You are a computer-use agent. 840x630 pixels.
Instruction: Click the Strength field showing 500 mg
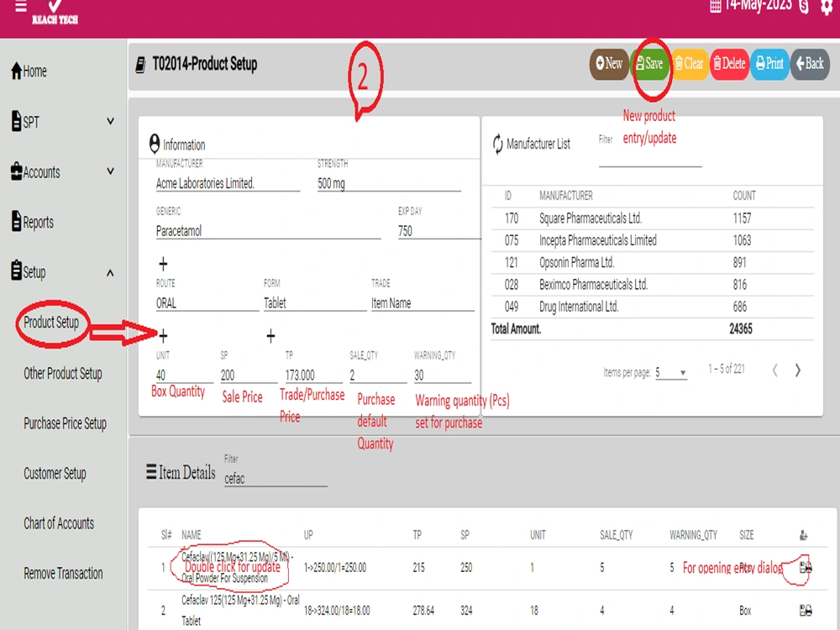389,183
